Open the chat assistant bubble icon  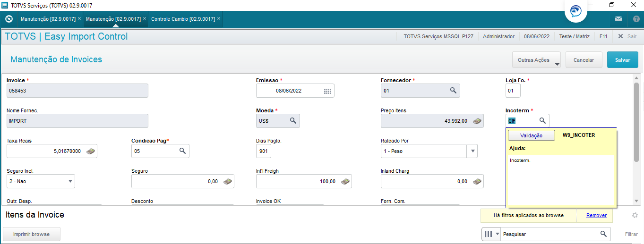pos(576,11)
